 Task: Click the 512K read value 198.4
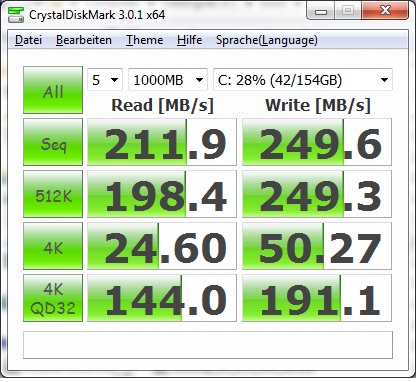162,194
